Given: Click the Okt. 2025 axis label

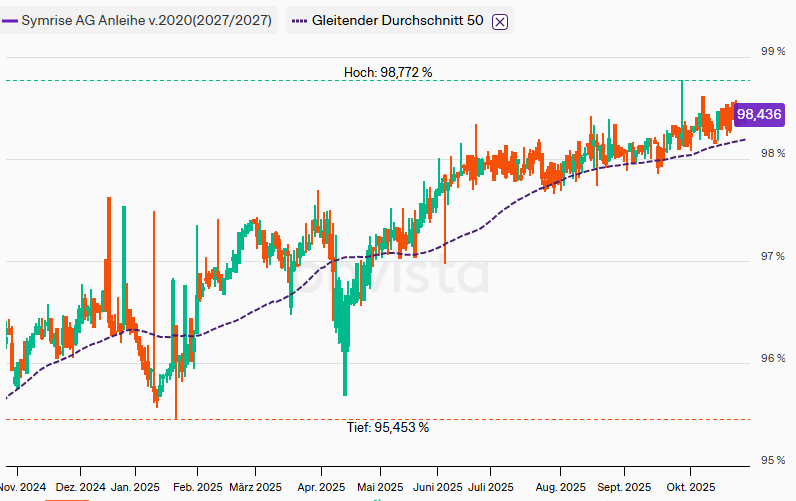Looking at the screenshot, I should click(x=690, y=487).
